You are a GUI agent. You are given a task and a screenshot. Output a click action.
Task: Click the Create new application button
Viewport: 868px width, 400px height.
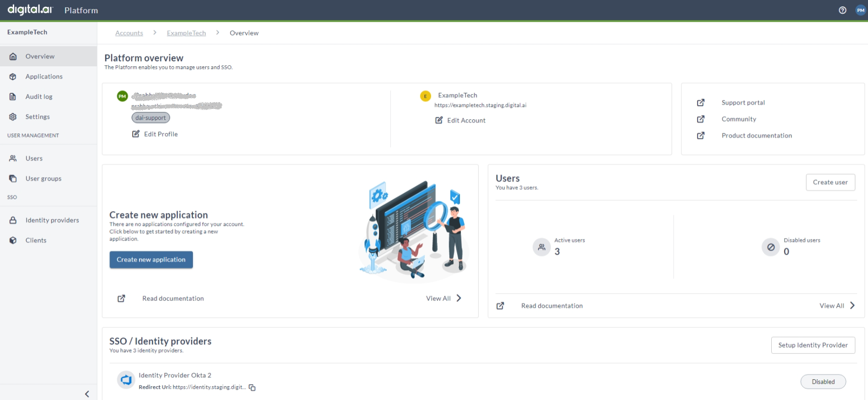[x=151, y=260]
